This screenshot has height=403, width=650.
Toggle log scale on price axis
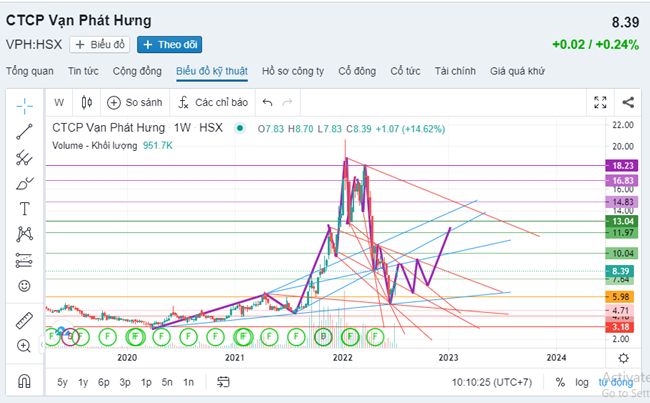(x=580, y=382)
